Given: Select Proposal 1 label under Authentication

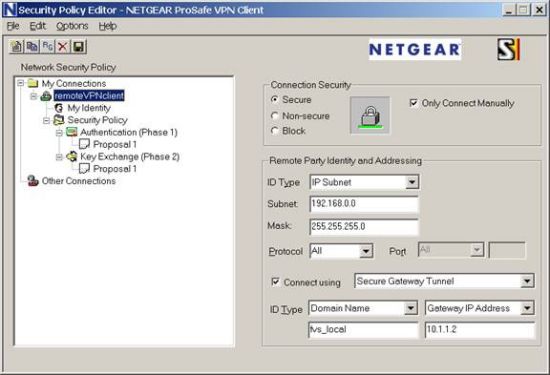Looking at the screenshot, I should tap(115, 145).
